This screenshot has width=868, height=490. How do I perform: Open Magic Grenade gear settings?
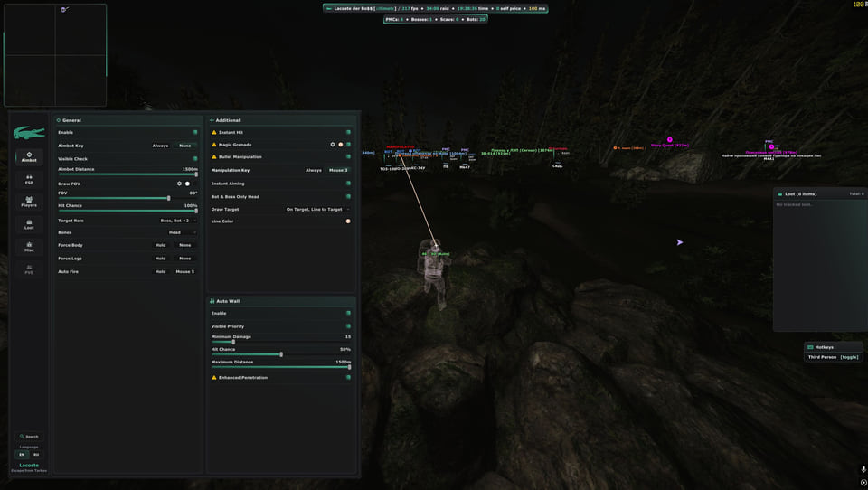333,145
